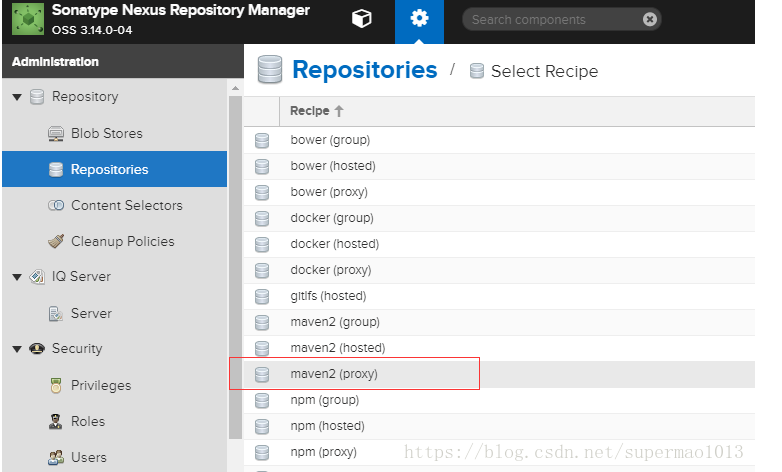Click the sidebar vertical scrollbar thumb

coord(235,267)
